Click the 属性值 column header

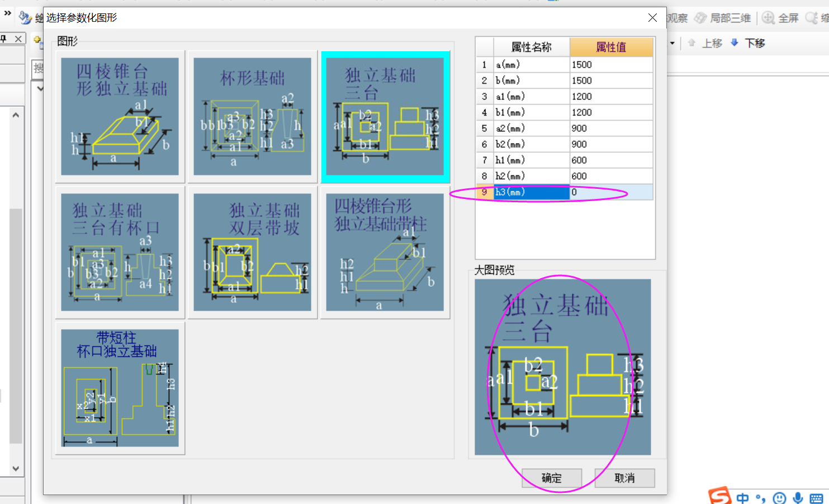point(611,47)
